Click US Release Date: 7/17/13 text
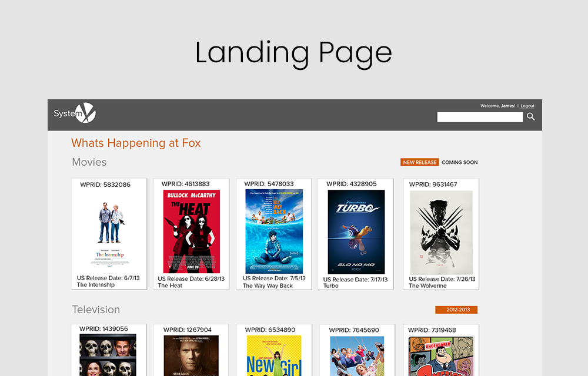Viewport: 588px width, 376px height. tap(356, 280)
